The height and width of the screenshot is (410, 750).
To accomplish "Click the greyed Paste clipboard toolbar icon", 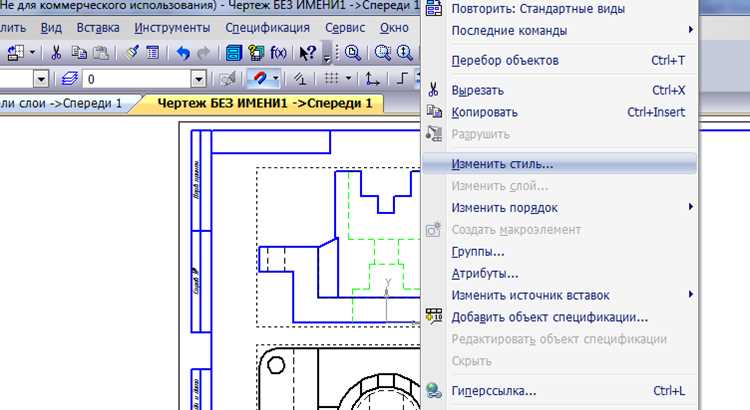I will click(x=100, y=53).
